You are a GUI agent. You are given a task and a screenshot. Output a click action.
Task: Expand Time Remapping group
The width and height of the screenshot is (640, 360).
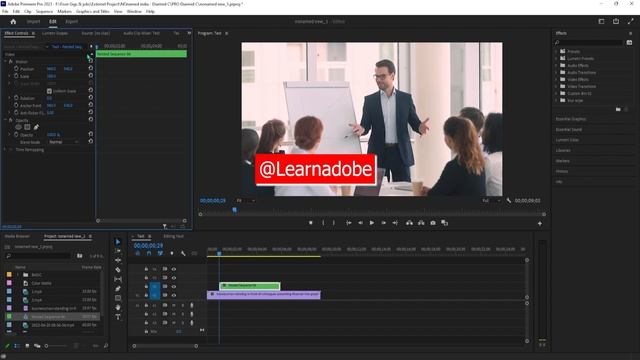[5, 149]
